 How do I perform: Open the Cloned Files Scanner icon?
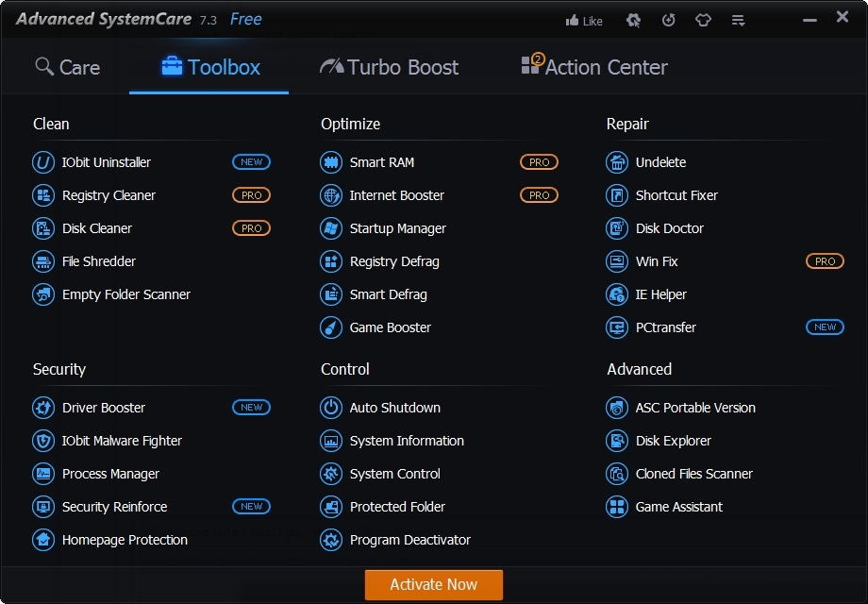617,474
